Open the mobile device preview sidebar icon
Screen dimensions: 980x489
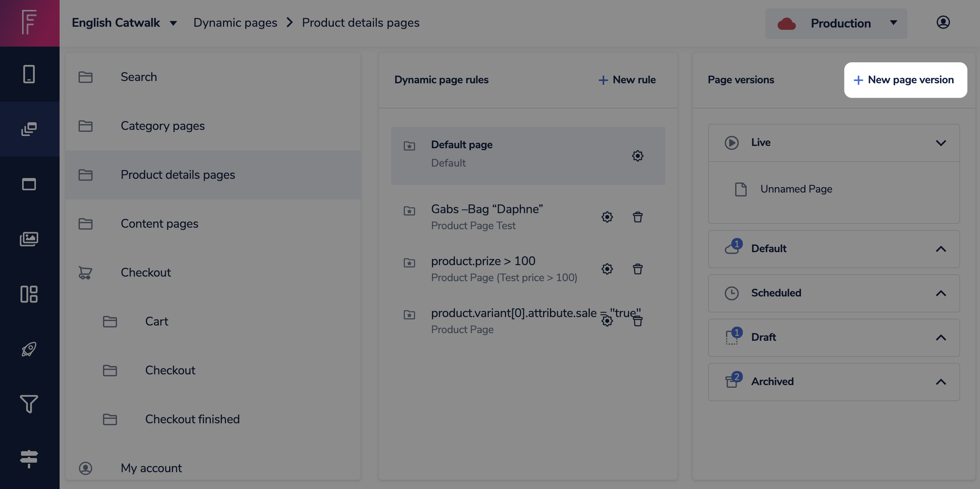[29, 74]
